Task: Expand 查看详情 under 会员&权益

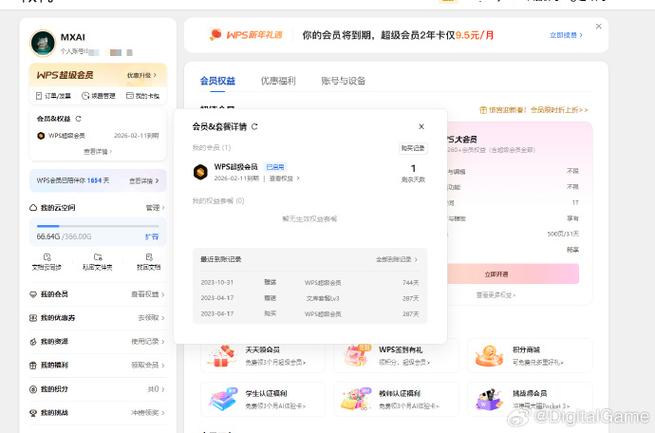Action: (98, 152)
